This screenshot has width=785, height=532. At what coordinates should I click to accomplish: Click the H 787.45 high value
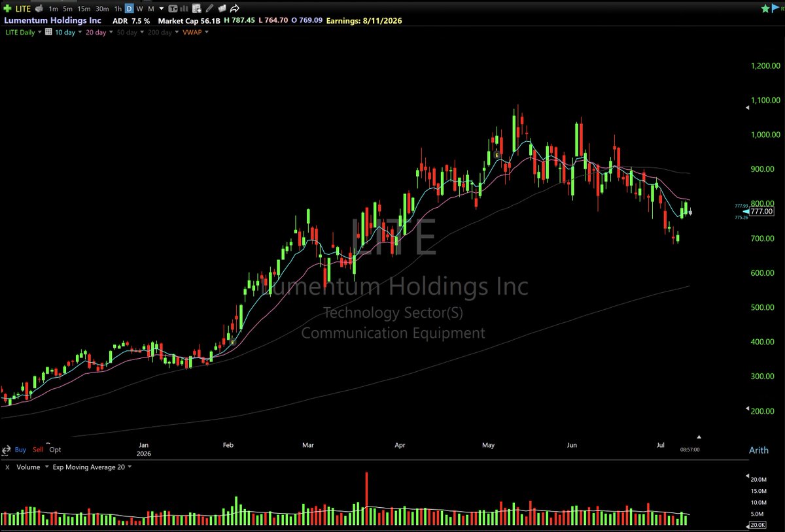pyautogui.click(x=238, y=20)
